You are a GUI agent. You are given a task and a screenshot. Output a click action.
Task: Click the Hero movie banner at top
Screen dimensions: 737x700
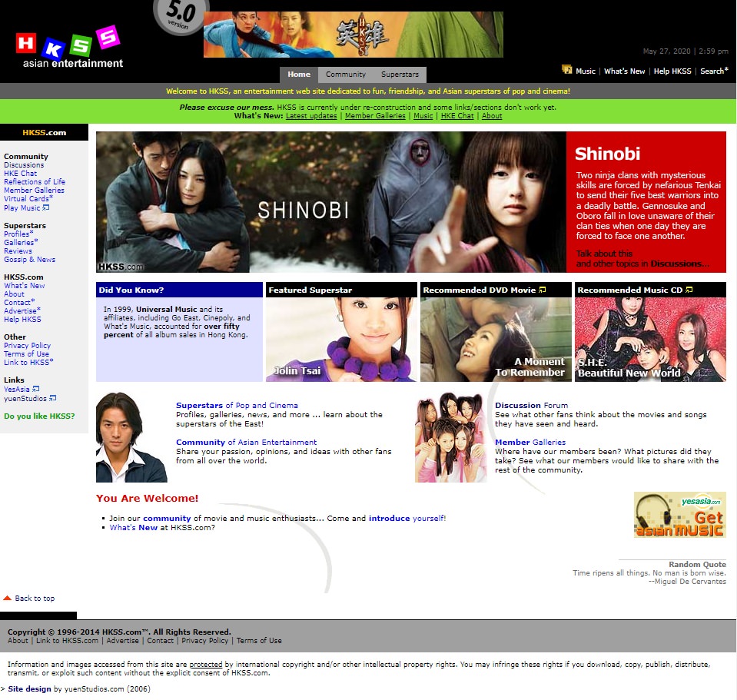point(354,35)
